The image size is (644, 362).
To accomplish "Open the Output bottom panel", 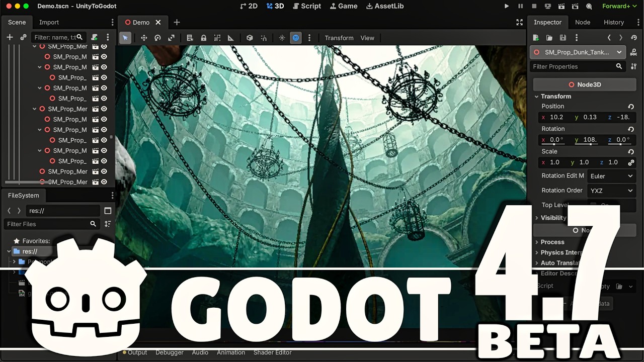I will pos(135,352).
